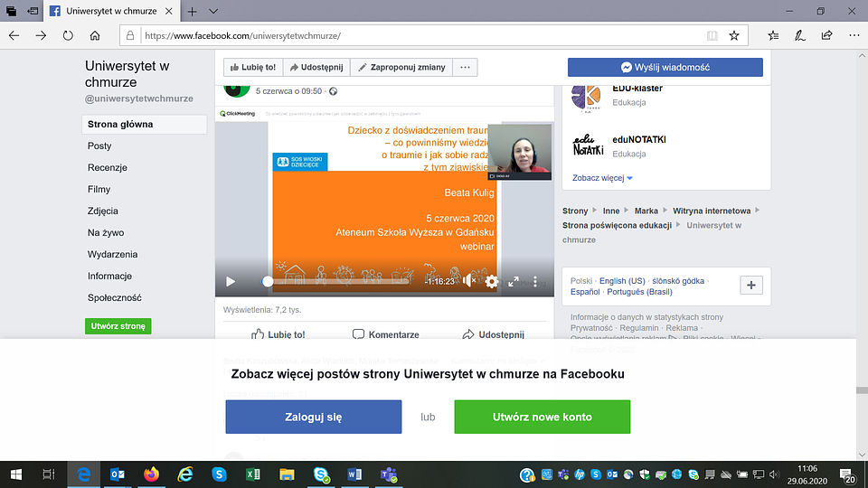Open a new browser tab

click(192, 11)
